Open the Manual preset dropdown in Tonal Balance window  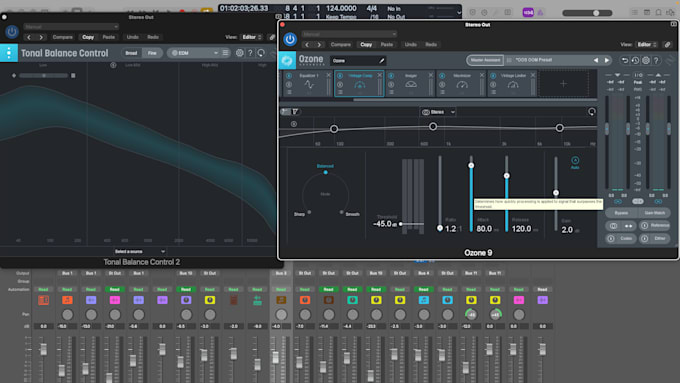pos(71,26)
